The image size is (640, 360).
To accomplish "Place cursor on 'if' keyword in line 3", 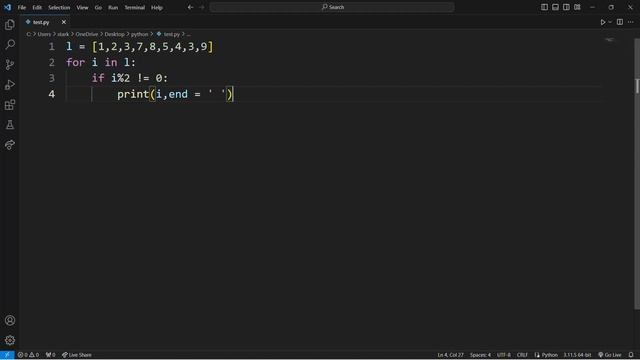I will (98, 78).
